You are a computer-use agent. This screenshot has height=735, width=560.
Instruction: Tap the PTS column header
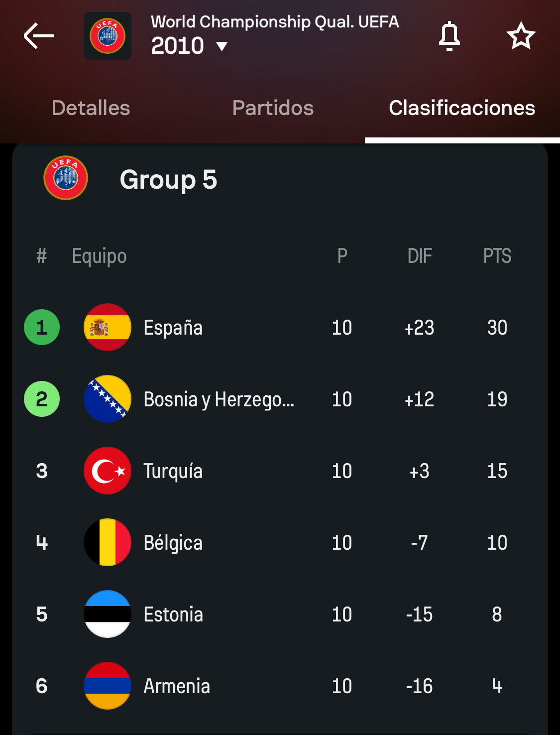coord(497,256)
